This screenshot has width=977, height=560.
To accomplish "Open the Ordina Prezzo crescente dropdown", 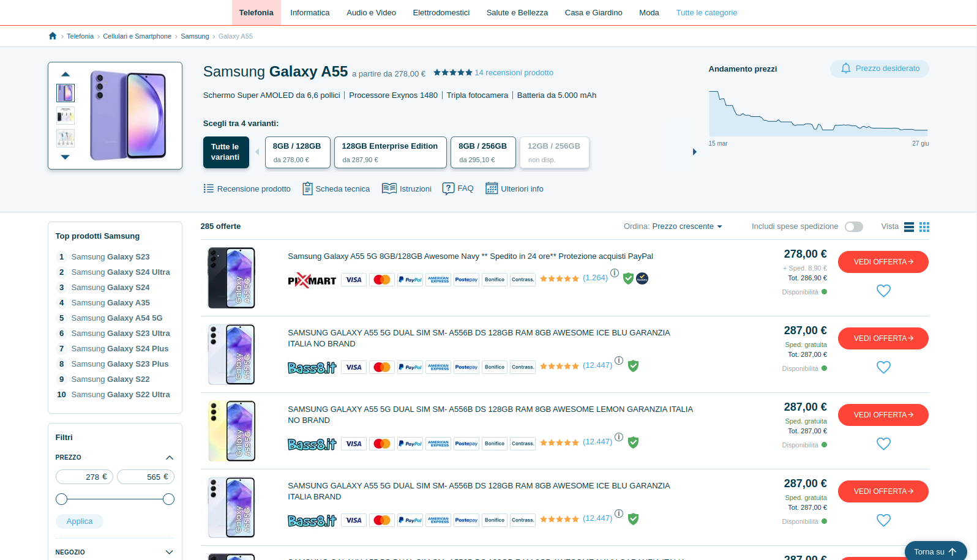I will (687, 226).
